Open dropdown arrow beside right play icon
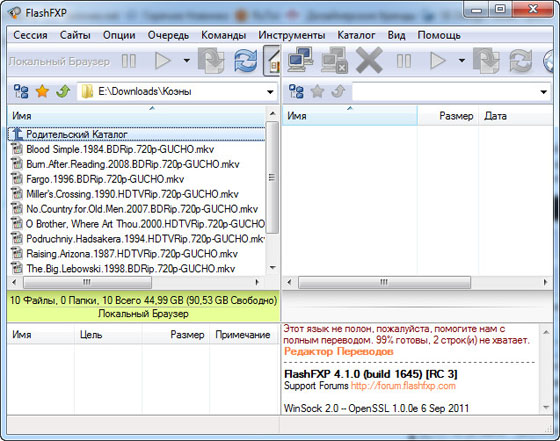The width and height of the screenshot is (560, 441). (x=461, y=61)
